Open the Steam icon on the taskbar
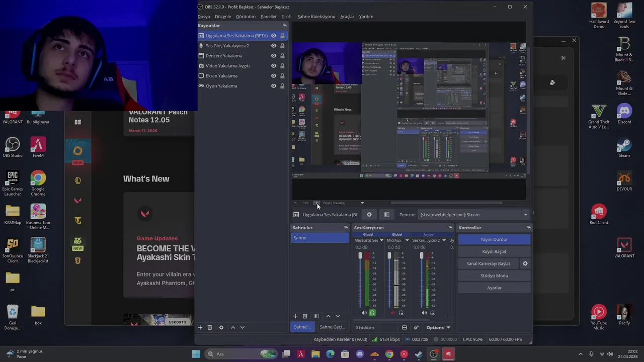 click(419, 354)
